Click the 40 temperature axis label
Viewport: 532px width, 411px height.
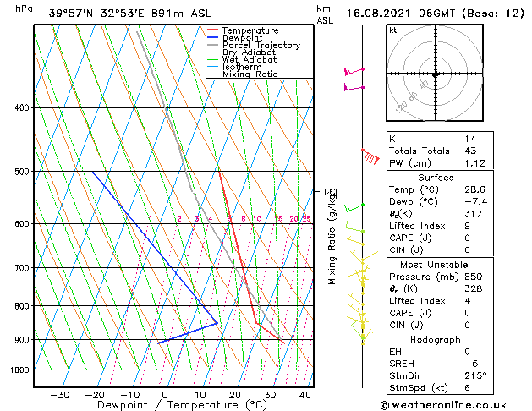(305, 395)
